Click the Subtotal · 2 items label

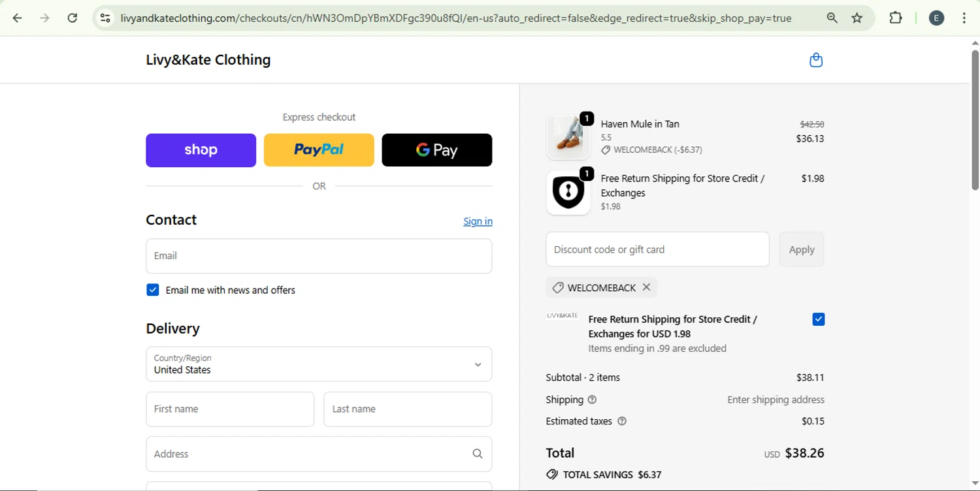pyautogui.click(x=583, y=377)
